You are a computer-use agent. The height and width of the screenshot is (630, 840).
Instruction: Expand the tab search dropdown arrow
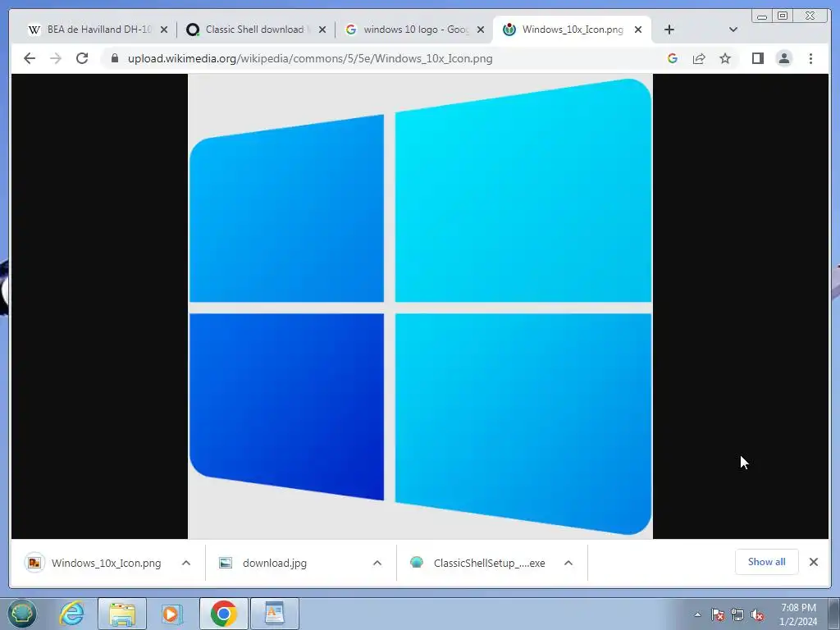tap(733, 30)
